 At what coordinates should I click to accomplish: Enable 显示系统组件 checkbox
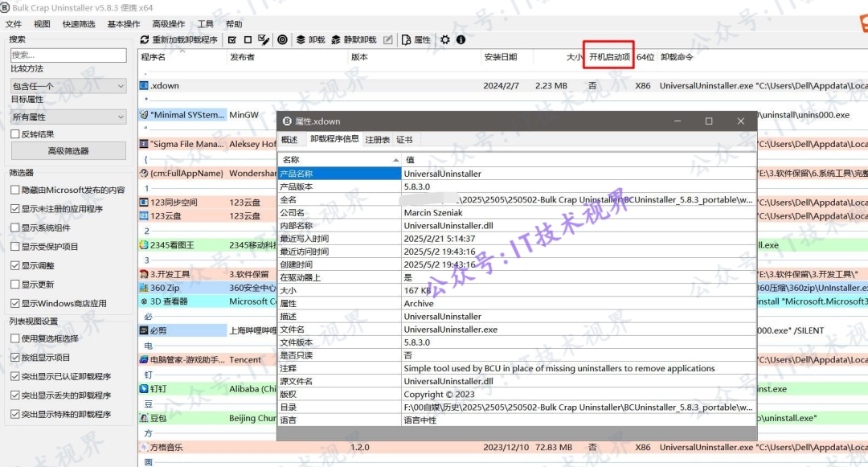[15, 227]
